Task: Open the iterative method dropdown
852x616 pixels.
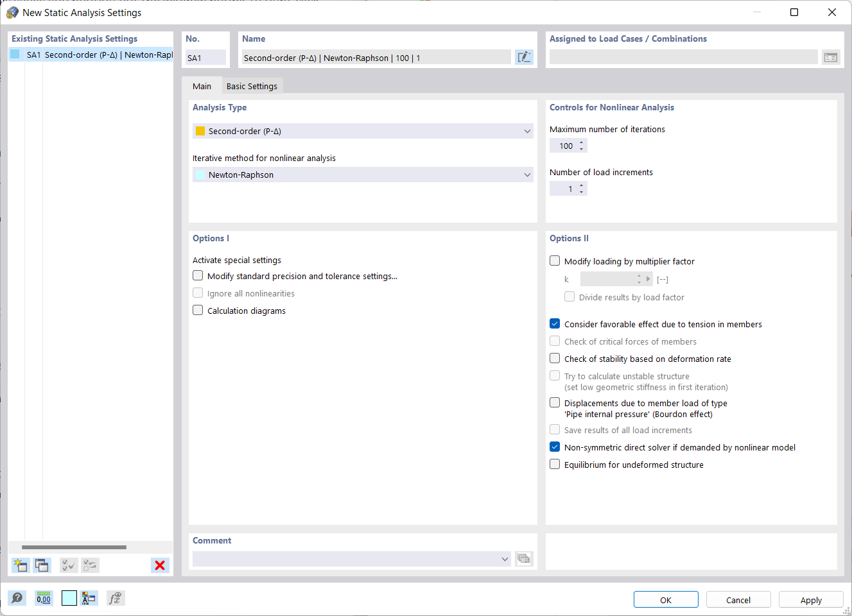Action: pos(526,175)
